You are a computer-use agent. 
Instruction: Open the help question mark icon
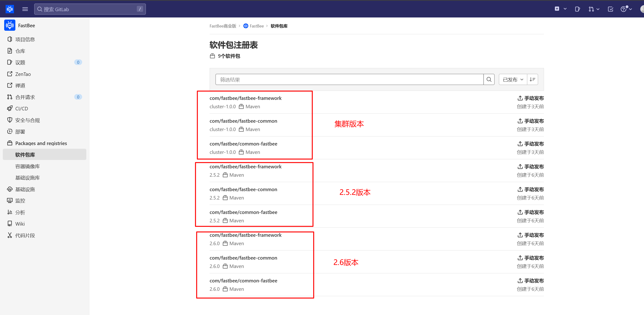coord(624,9)
